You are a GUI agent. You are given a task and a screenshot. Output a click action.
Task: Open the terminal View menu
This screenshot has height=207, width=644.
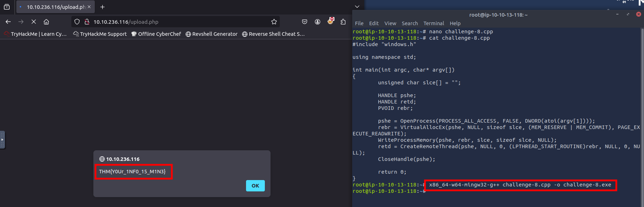tap(390, 23)
